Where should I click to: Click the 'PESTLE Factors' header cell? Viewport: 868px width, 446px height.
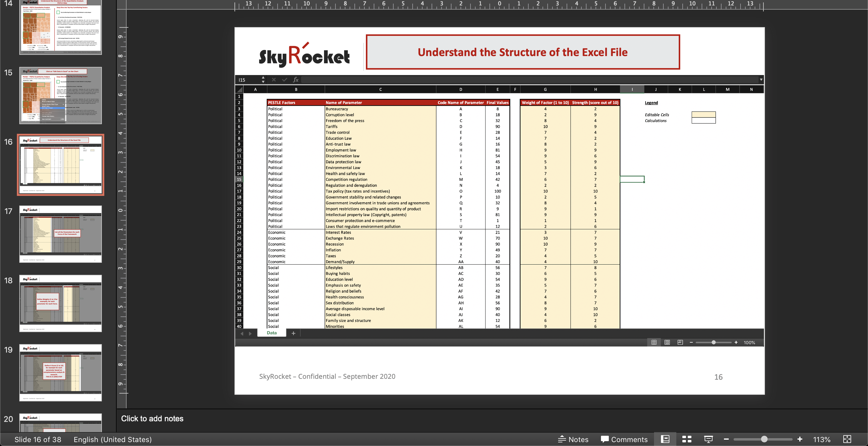pos(295,102)
